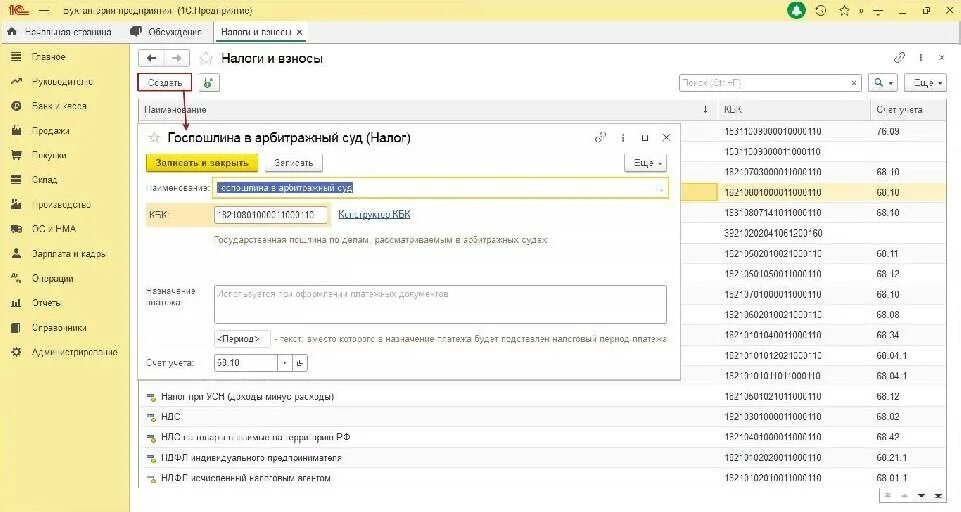Screen dimensions: 961x512
Task: Maximize the Госпошлина dialog window
Action: click(645, 138)
